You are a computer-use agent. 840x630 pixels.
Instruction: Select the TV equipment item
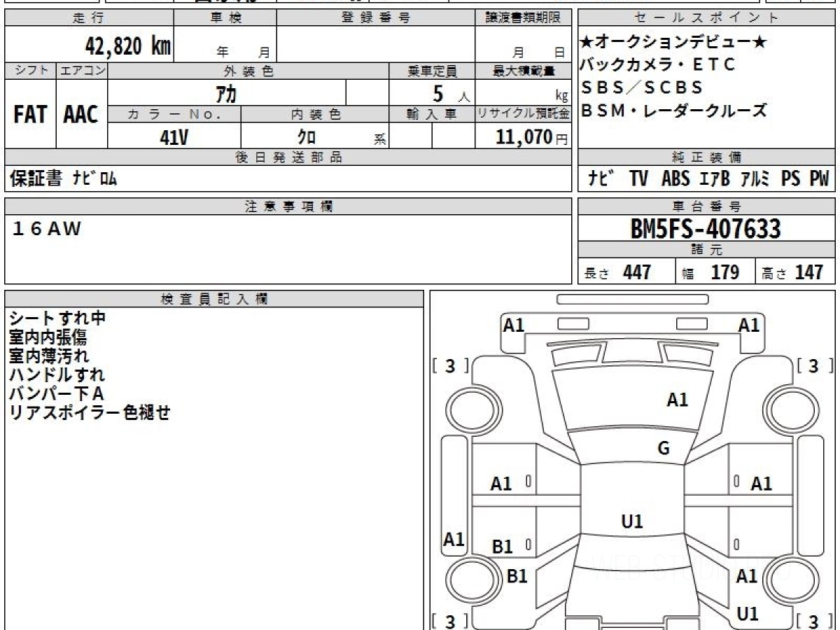[x=638, y=178]
